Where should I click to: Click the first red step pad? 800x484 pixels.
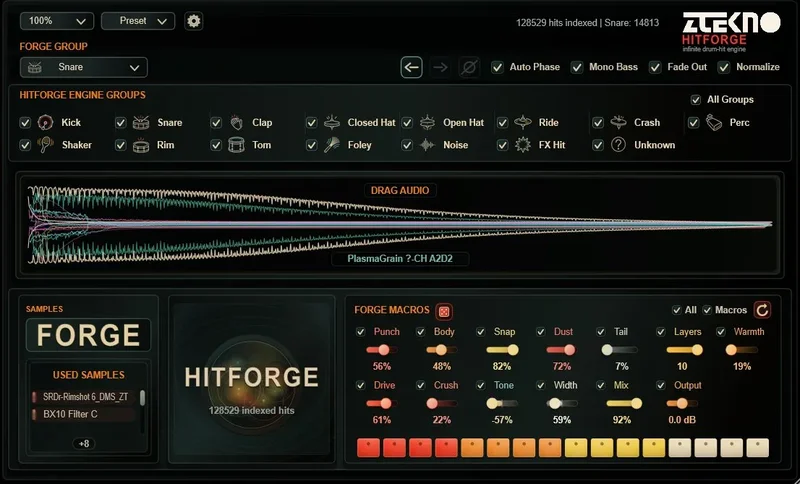tap(368, 447)
